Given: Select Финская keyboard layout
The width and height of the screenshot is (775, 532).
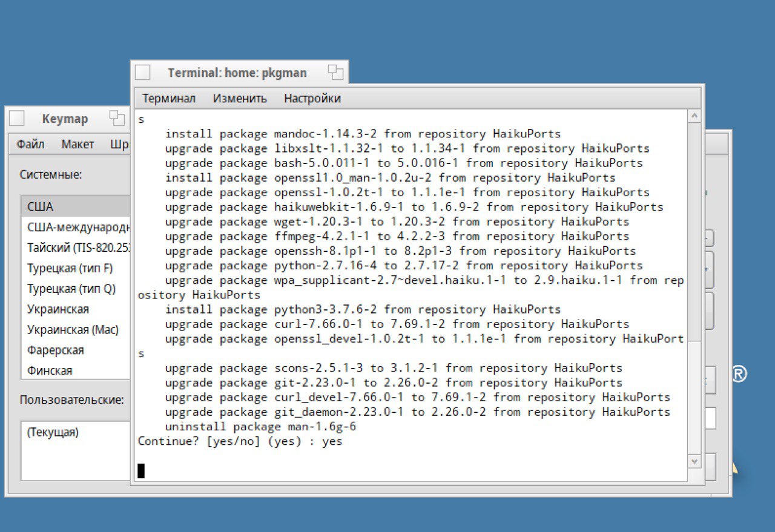Looking at the screenshot, I should tap(76, 370).
